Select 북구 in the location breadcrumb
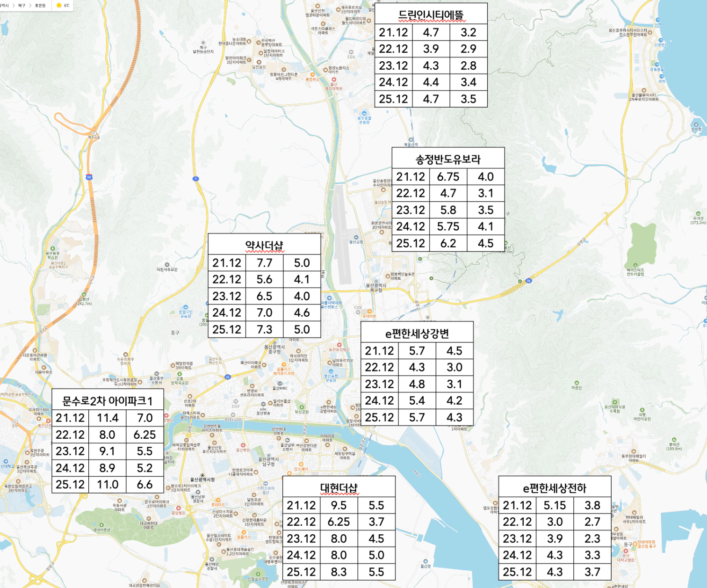This screenshot has height=588, width=707. [x=22, y=6]
